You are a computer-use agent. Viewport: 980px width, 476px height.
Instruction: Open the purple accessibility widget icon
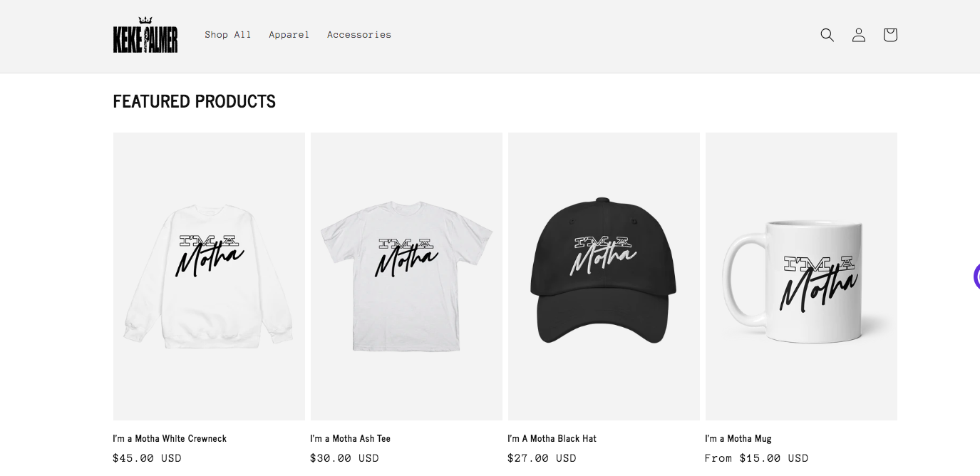[976, 276]
